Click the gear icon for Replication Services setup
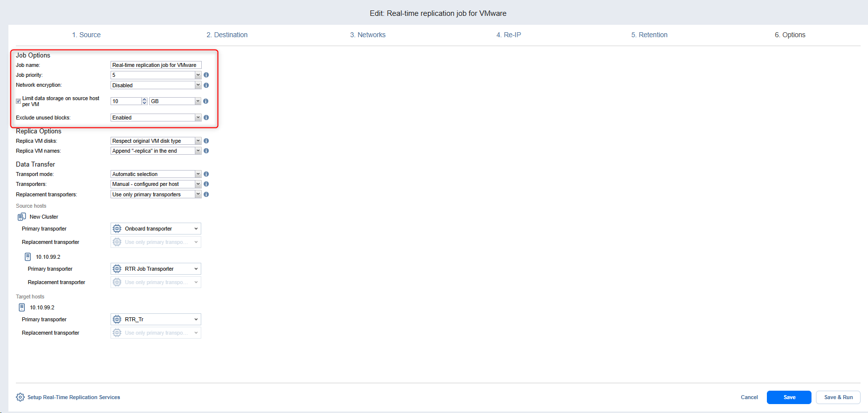This screenshot has height=413, width=868. (20, 397)
